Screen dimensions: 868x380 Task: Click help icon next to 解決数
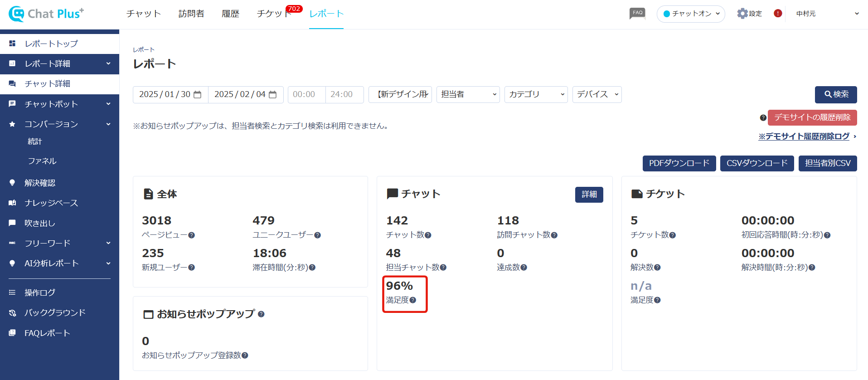click(657, 268)
